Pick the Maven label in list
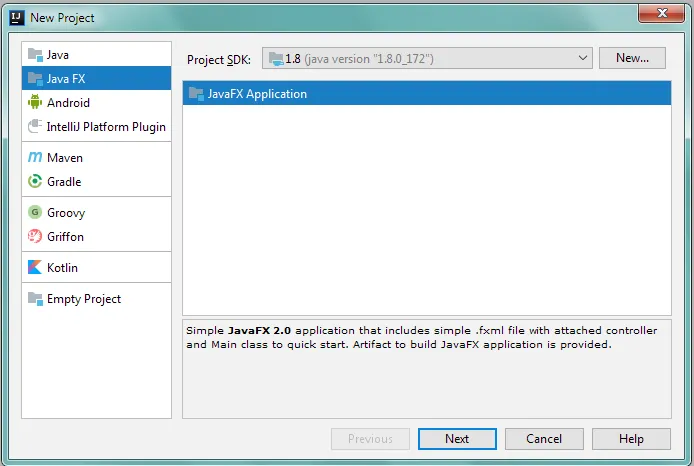Image resolution: width=694 pixels, height=466 pixels. click(65, 158)
